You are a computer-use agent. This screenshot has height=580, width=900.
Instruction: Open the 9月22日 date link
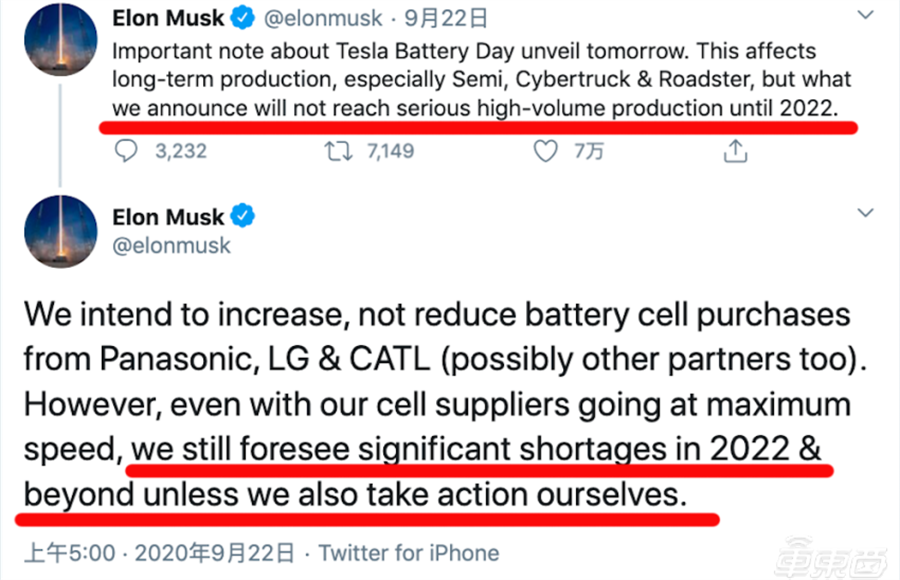(x=446, y=18)
